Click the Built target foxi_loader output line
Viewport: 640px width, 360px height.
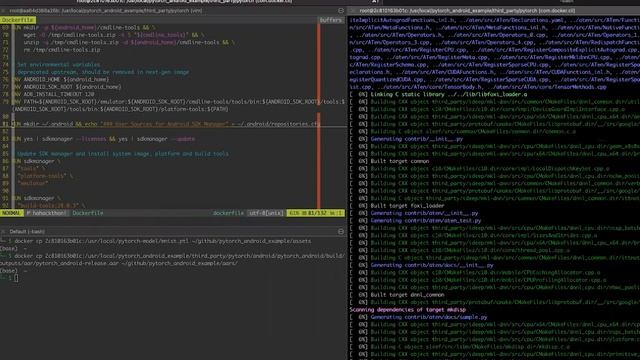pyautogui.click(x=397, y=206)
